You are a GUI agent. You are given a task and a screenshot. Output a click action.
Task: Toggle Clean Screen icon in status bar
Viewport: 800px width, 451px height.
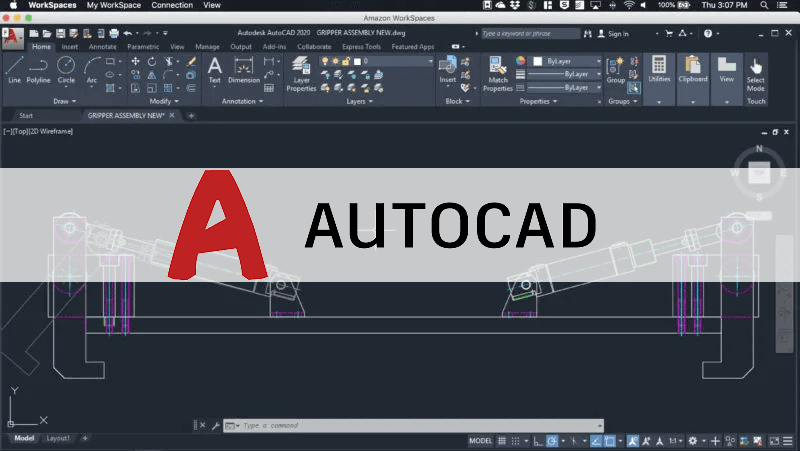pyautogui.click(x=774, y=441)
